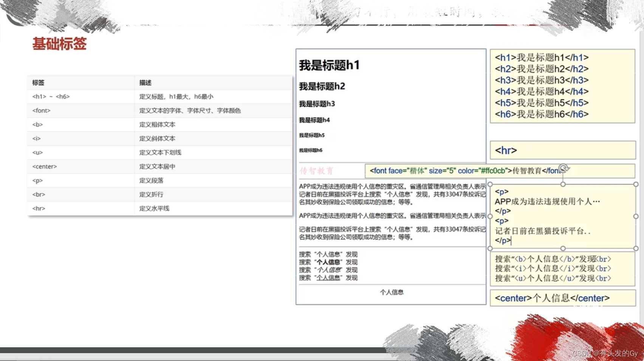Click the centered 个人信息 text in preview
The width and height of the screenshot is (644, 361).
tap(391, 292)
